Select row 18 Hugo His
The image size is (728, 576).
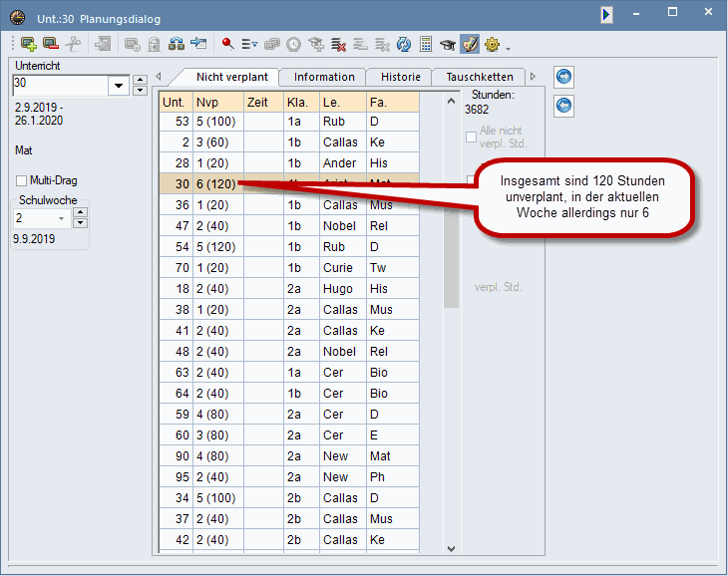[x=289, y=289]
